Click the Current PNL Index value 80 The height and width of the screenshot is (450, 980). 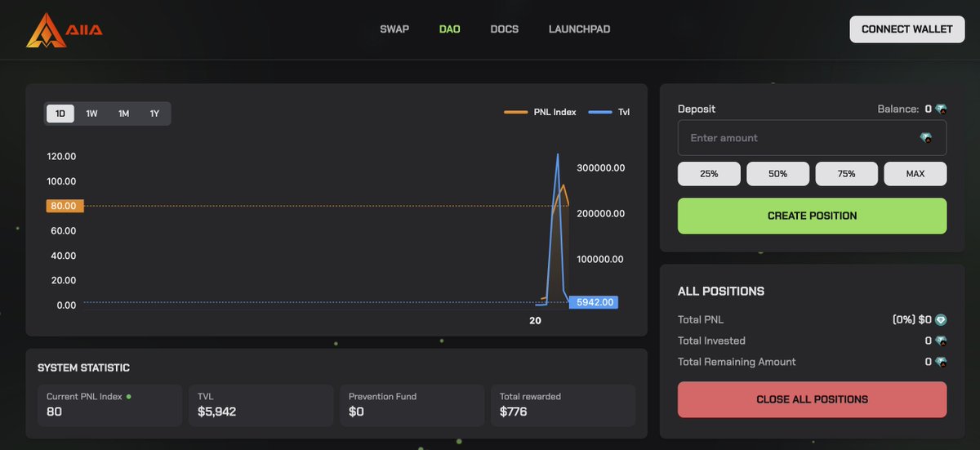[x=55, y=412]
